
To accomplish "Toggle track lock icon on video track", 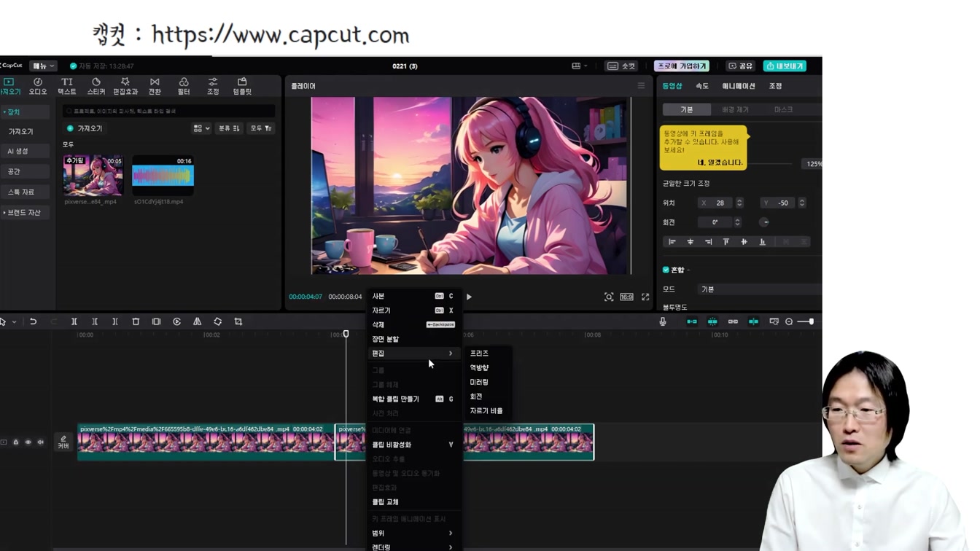I will coord(15,442).
